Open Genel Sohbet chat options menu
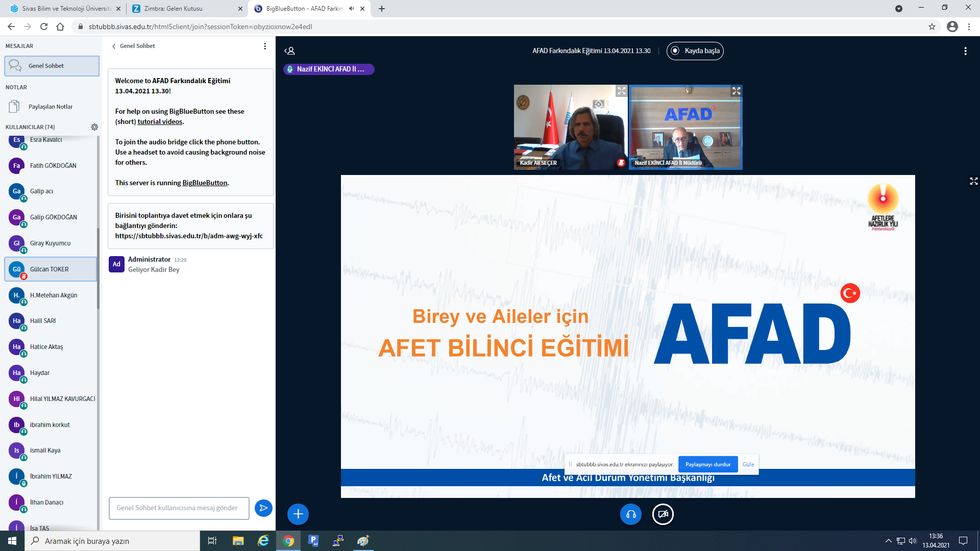The image size is (980, 551). (x=265, y=46)
